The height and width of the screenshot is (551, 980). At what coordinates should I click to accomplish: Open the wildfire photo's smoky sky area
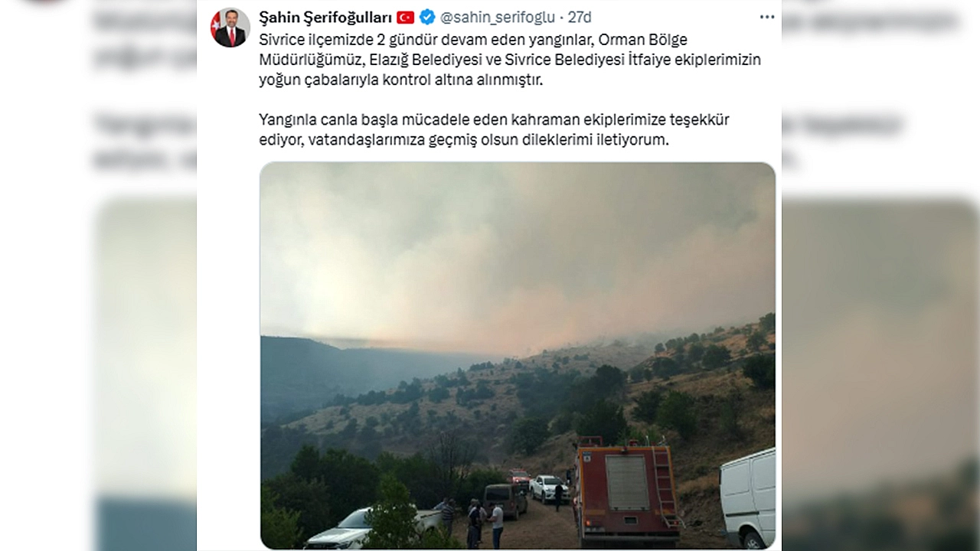[518, 245]
